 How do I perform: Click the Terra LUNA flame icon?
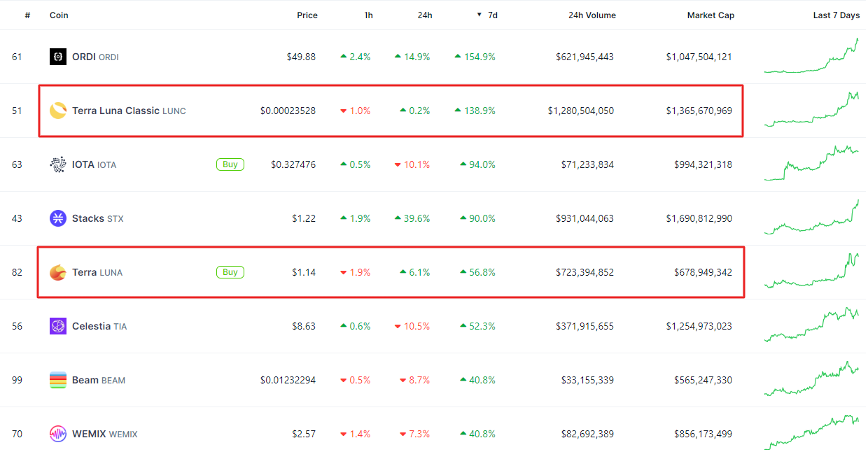click(x=58, y=272)
